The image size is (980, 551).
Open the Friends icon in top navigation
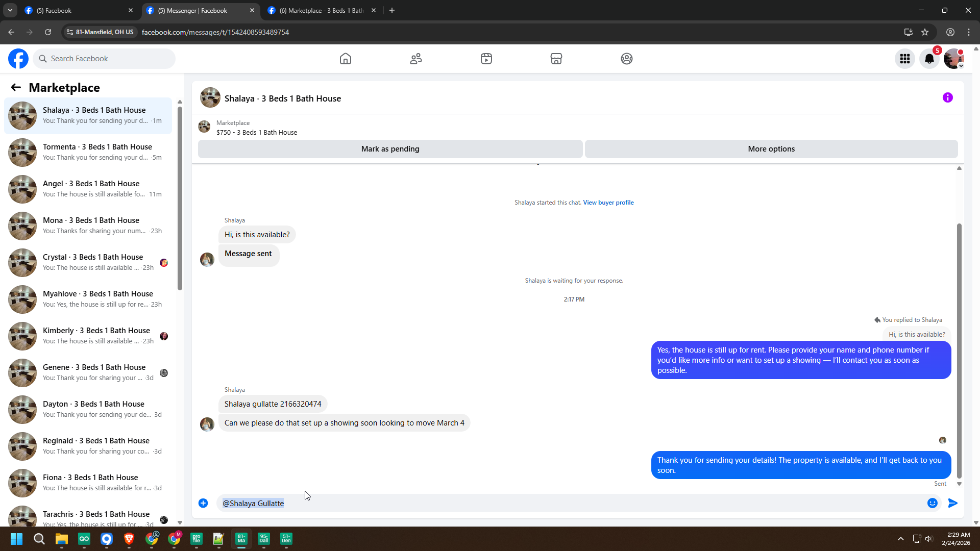coord(416,59)
